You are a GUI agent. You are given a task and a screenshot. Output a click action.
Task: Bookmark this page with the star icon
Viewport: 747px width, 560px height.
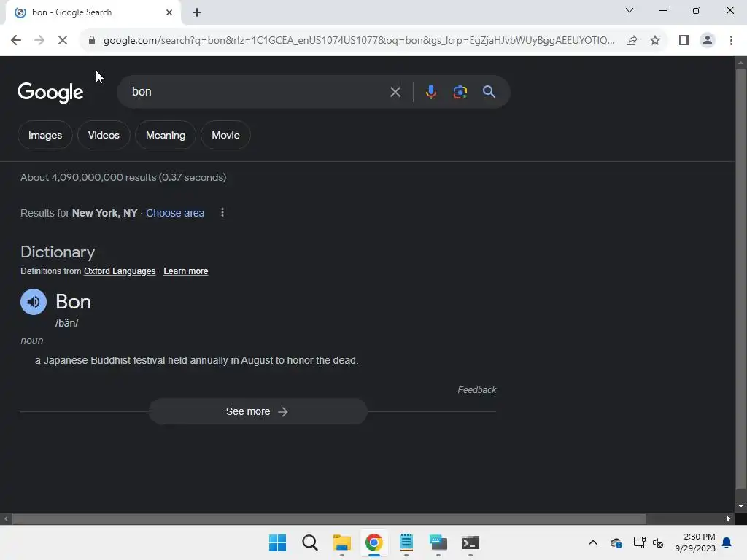pyautogui.click(x=655, y=41)
